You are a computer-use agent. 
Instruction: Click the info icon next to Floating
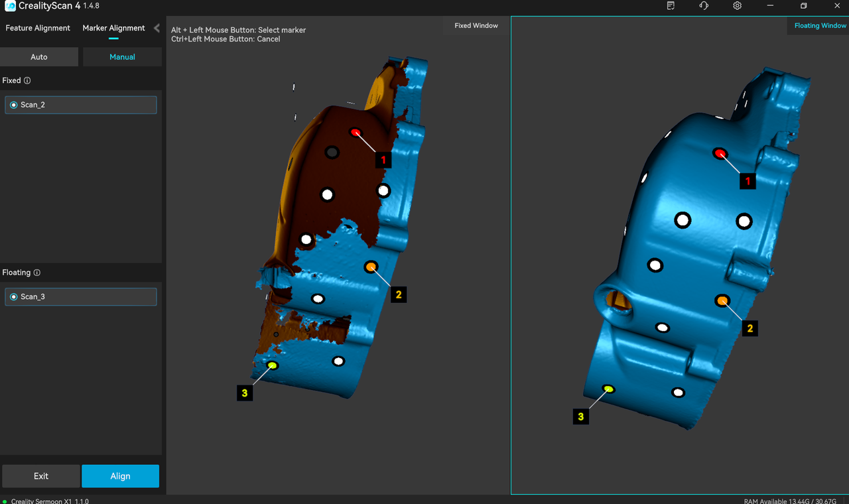(37, 273)
